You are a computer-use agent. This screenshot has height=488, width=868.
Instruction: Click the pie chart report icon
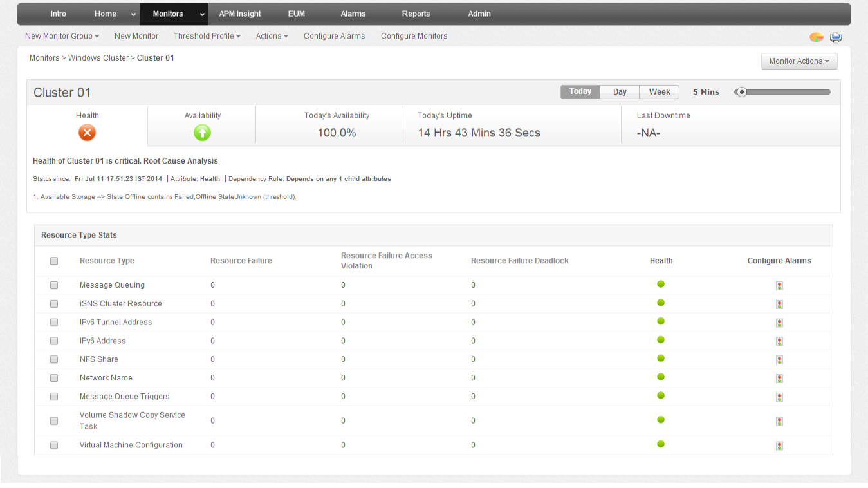pyautogui.click(x=817, y=37)
